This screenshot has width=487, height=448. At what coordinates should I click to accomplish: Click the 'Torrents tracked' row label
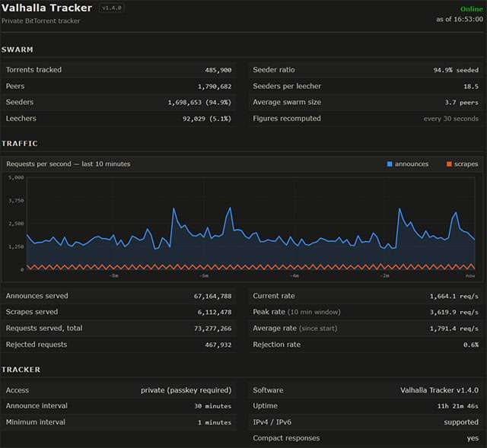(x=33, y=70)
